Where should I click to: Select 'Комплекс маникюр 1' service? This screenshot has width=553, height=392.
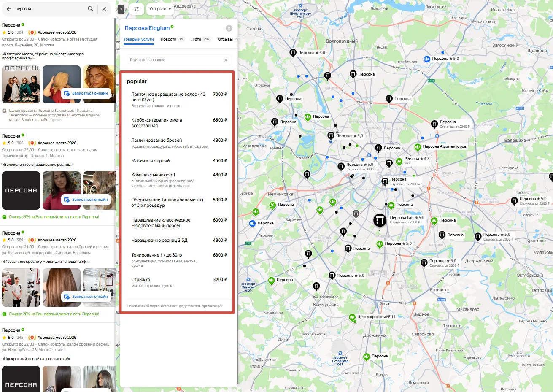click(x=179, y=180)
